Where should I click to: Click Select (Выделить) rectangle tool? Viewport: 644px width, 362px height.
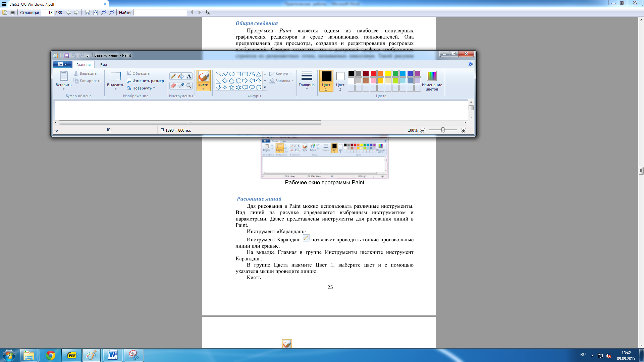[x=116, y=76]
